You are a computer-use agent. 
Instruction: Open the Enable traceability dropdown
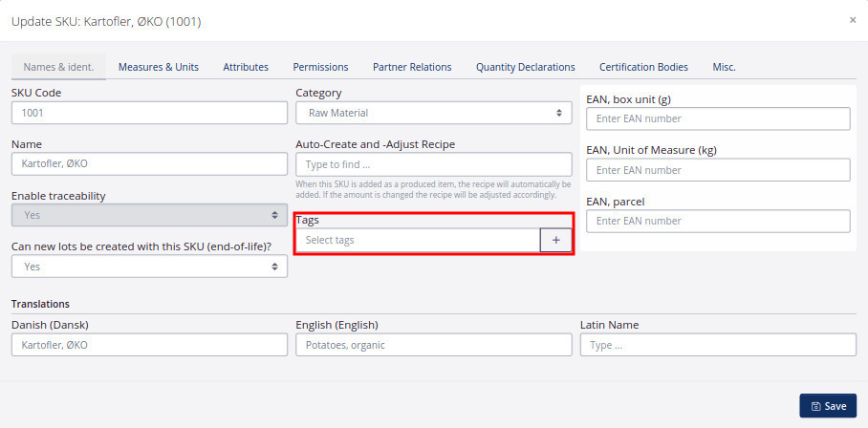click(149, 216)
